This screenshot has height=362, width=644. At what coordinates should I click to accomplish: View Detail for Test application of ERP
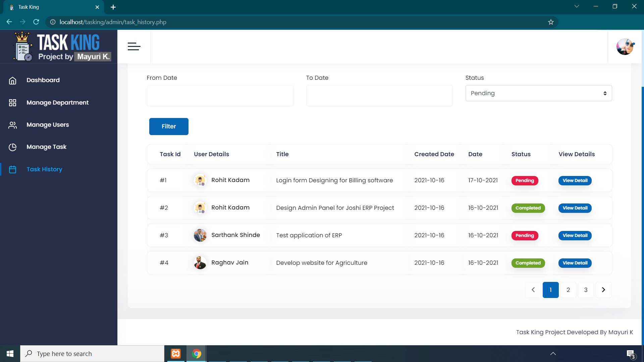[575, 235]
